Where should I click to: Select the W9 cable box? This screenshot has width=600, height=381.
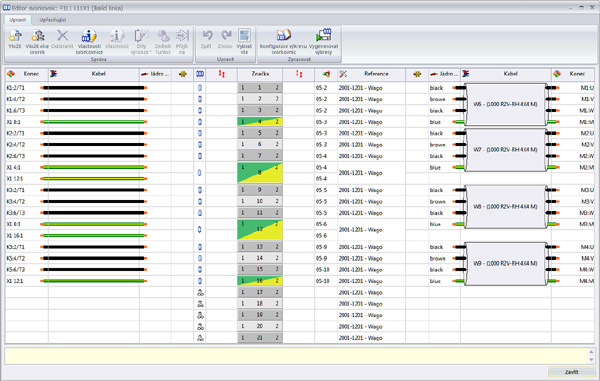(505, 264)
